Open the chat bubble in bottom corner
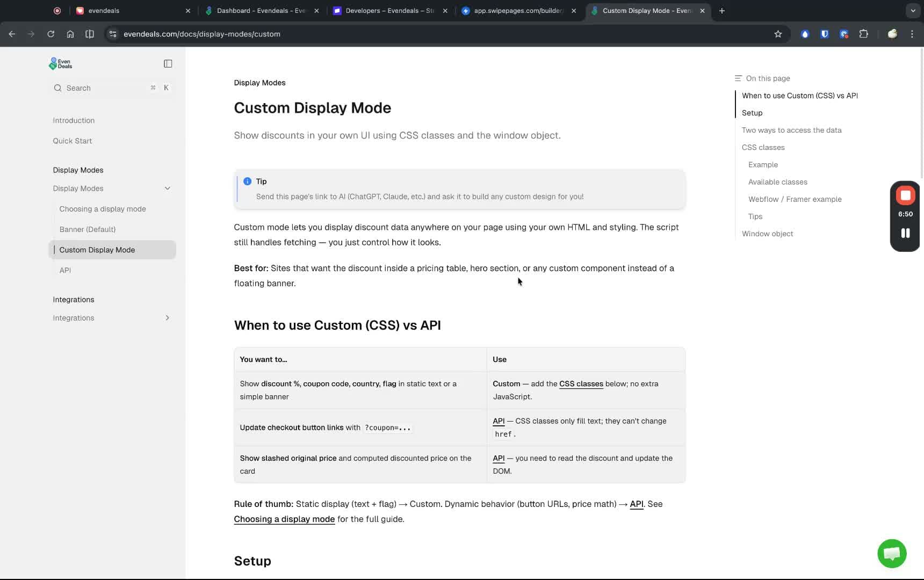Image resolution: width=924 pixels, height=580 pixels. click(x=892, y=553)
